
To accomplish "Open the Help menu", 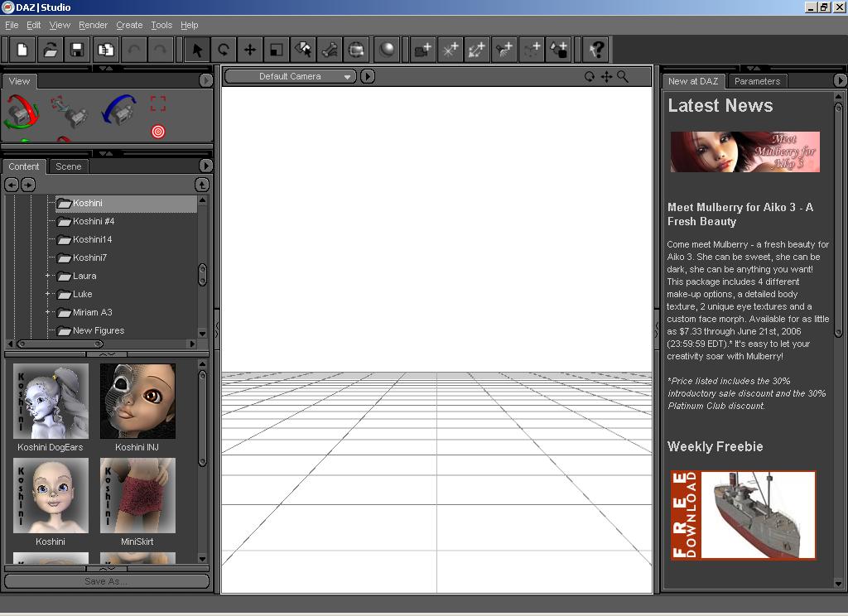I will pos(190,25).
